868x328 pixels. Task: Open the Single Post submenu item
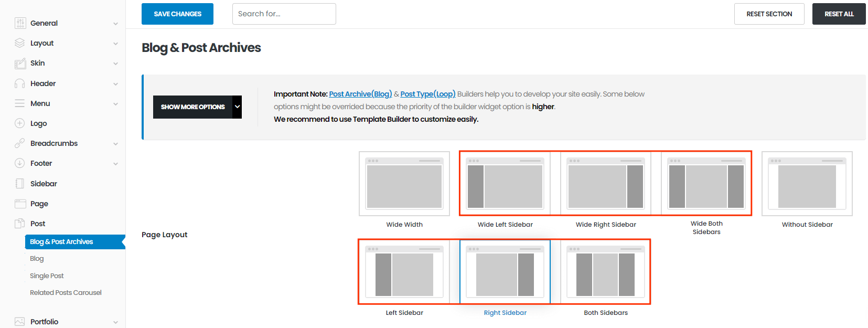(x=47, y=276)
